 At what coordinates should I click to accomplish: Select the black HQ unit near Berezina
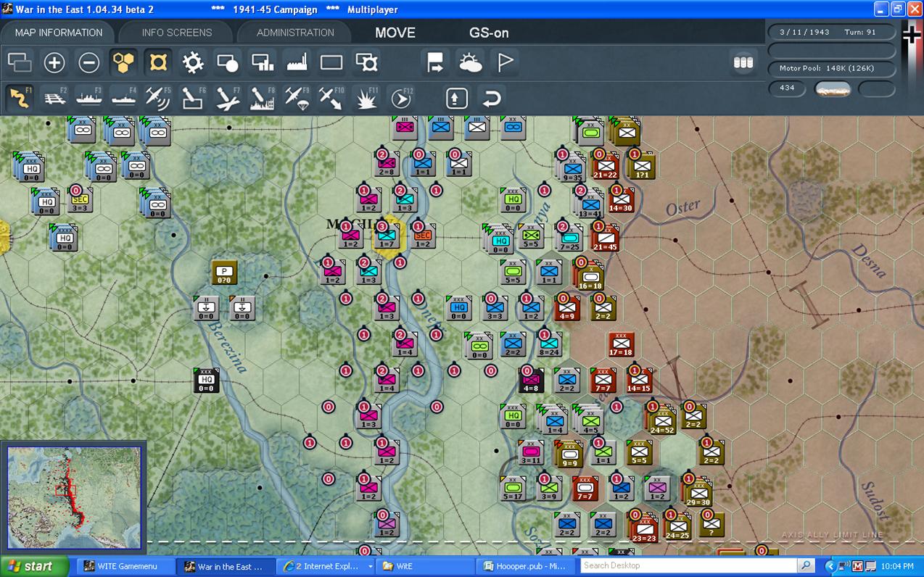[x=206, y=381]
